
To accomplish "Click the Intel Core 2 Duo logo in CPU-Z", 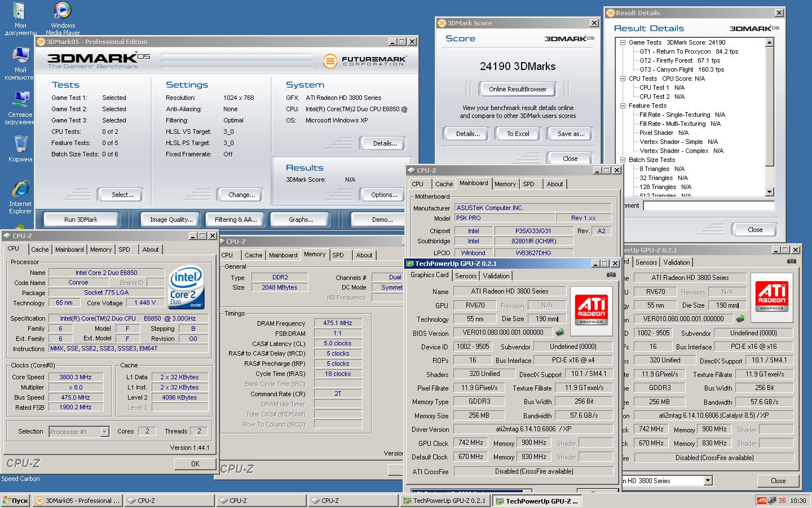I will coord(187,288).
